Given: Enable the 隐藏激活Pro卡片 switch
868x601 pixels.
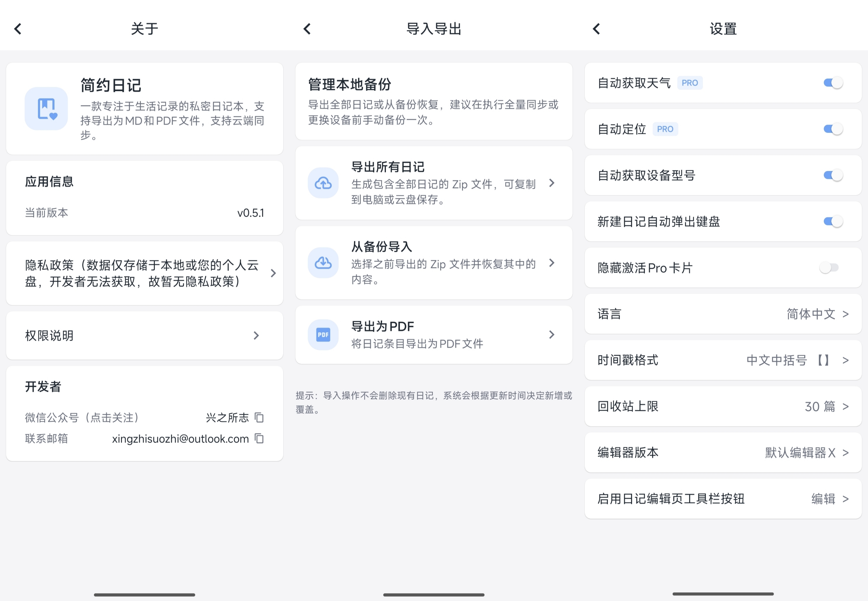Looking at the screenshot, I should [829, 268].
